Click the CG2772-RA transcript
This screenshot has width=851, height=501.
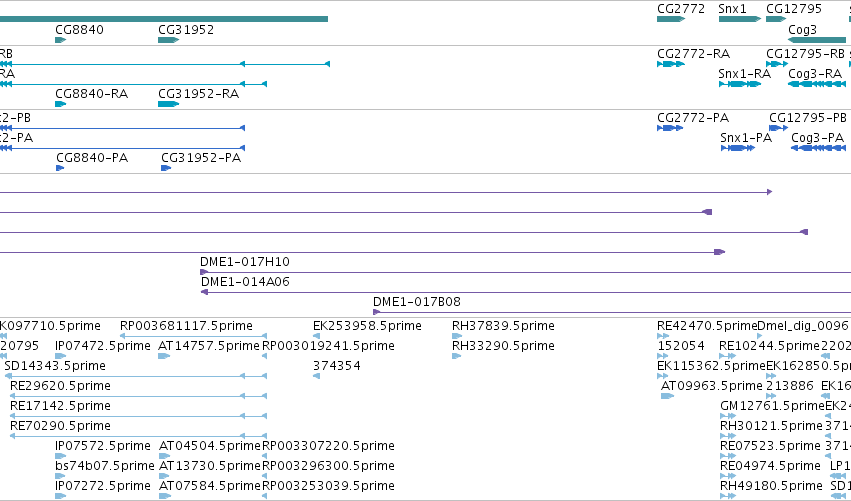(x=671, y=65)
